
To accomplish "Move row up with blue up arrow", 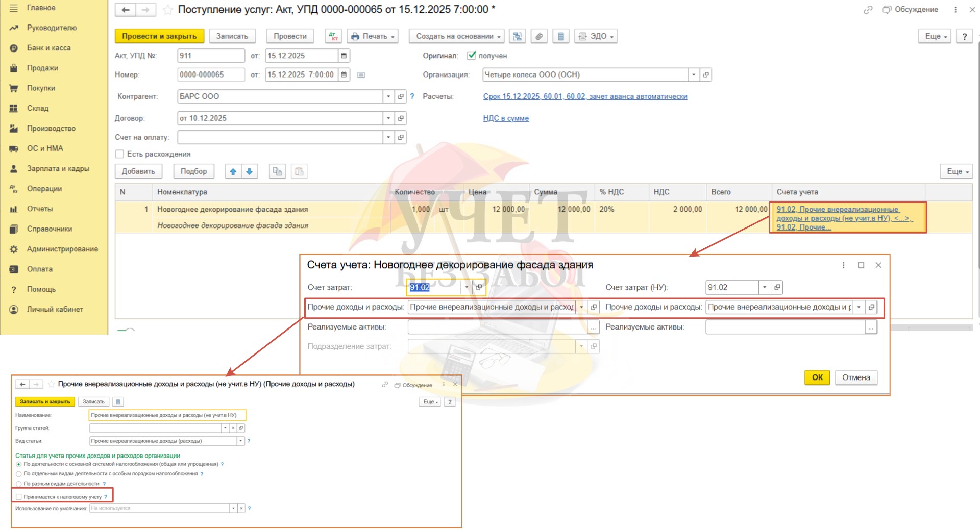I will click(233, 171).
